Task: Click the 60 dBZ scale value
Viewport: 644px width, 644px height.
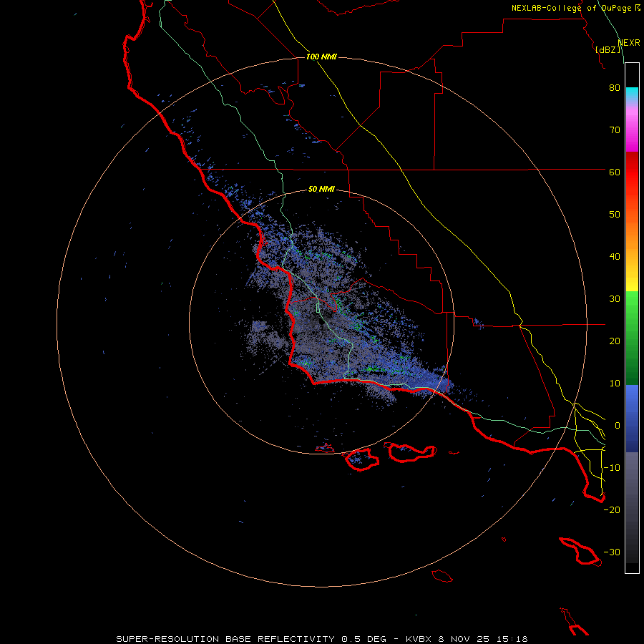Action: 615,172
